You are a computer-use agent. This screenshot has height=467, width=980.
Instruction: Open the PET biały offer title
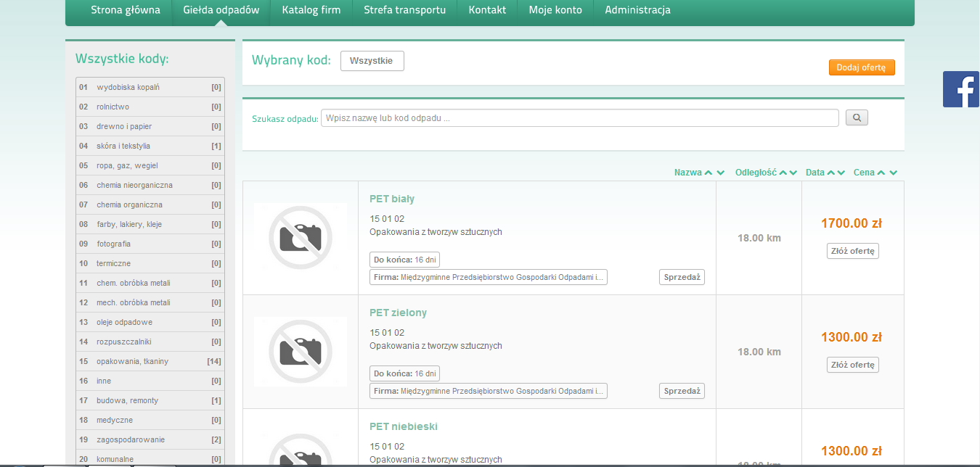pyautogui.click(x=392, y=199)
